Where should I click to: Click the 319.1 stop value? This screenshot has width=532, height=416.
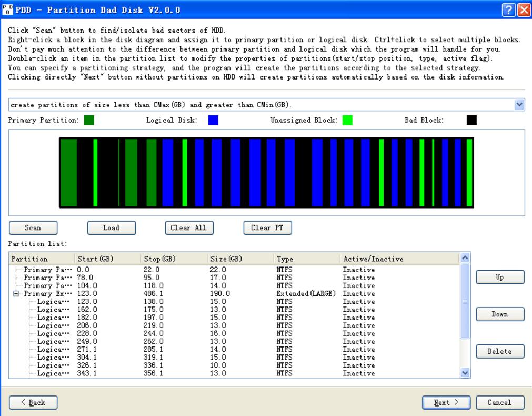[153, 358]
